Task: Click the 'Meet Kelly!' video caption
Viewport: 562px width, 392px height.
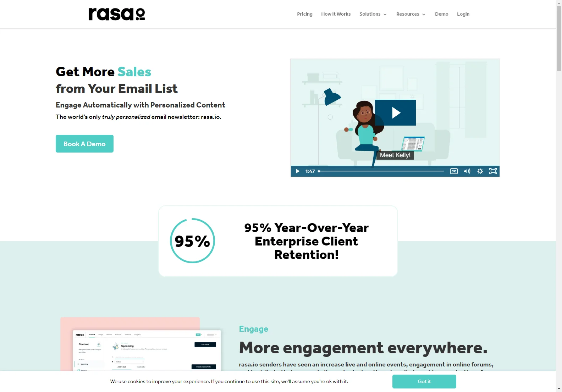Action: tap(395, 155)
